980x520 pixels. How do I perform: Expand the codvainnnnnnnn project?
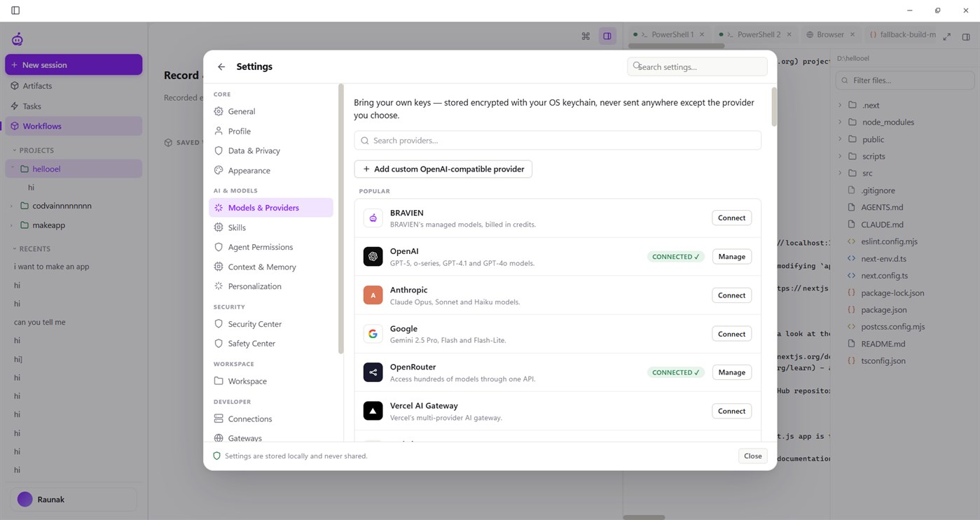[12, 206]
